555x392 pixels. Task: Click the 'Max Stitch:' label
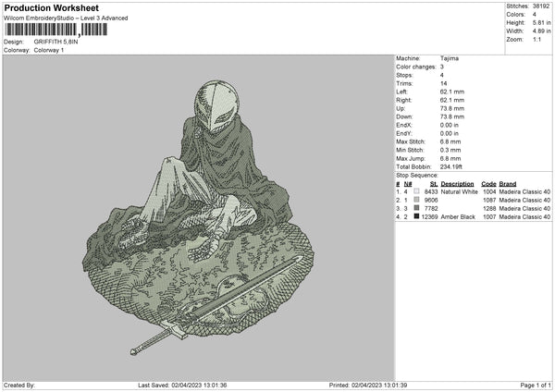[x=411, y=141]
